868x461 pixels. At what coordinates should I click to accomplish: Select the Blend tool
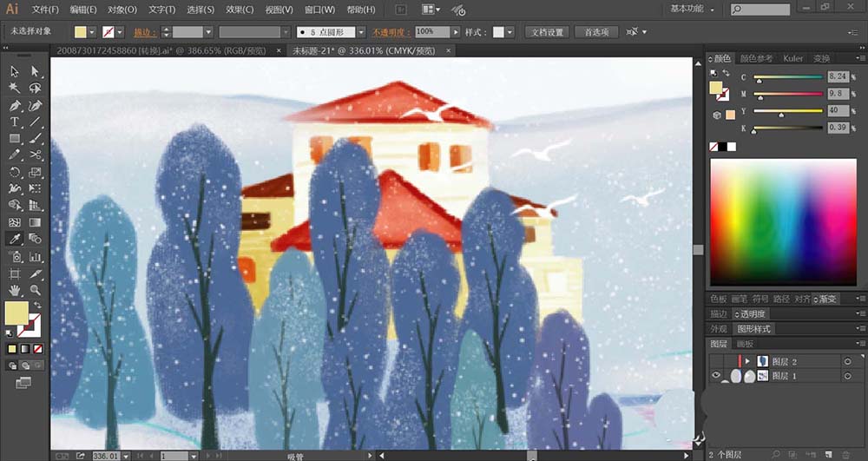pyautogui.click(x=36, y=239)
